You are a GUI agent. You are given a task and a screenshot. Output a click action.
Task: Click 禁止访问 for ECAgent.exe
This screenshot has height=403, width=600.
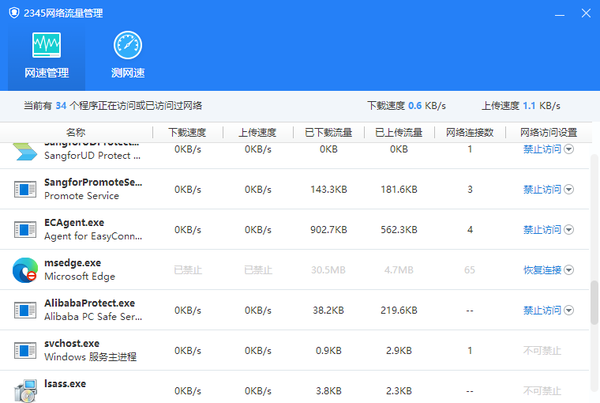pos(542,229)
